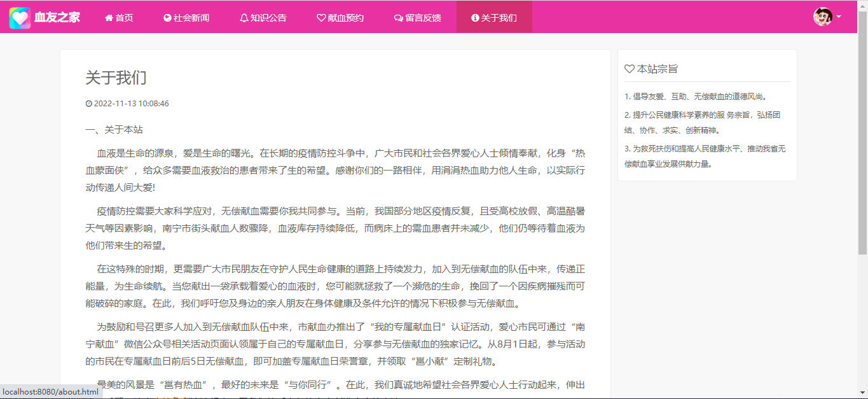This screenshot has height=399, width=868.
Task: Click the house icon beside 首页
Action: point(109,18)
